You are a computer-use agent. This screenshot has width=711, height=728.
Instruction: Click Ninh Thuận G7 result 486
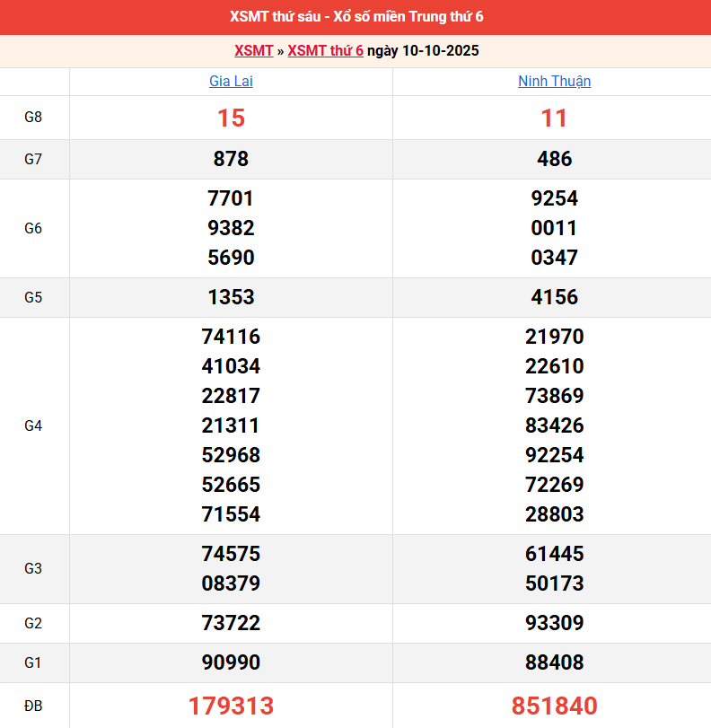tap(554, 159)
